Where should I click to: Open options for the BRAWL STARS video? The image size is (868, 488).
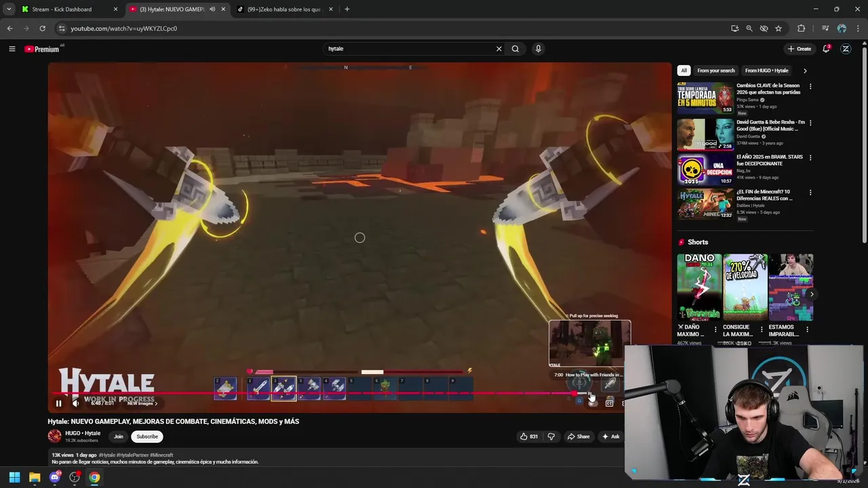pyautogui.click(x=810, y=158)
